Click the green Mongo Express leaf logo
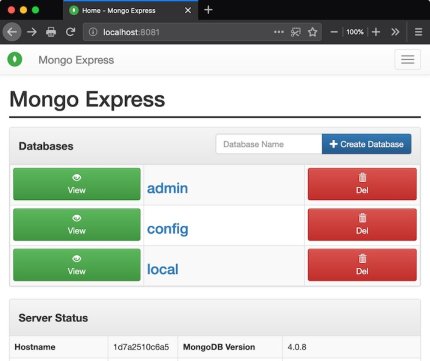 pyautogui.click(x=15, y=60)
